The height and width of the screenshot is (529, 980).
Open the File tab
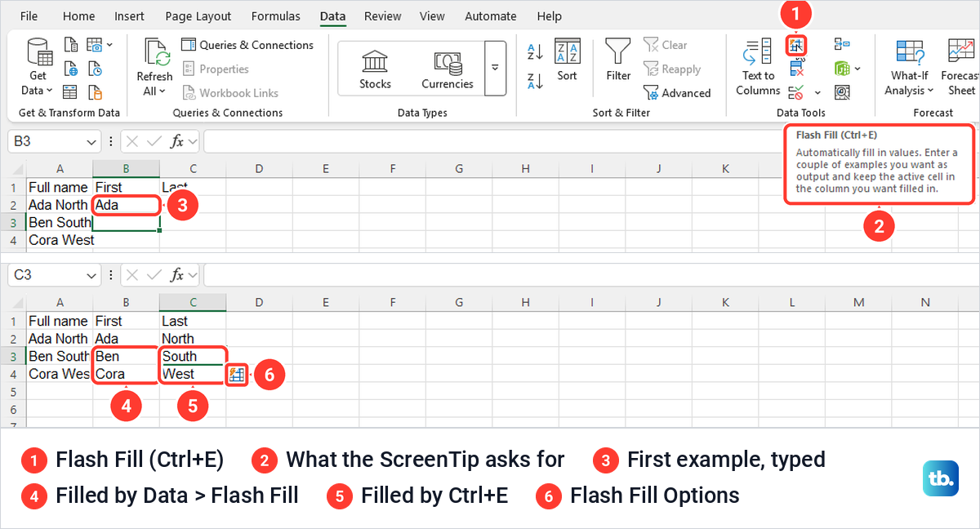point(29,16)
